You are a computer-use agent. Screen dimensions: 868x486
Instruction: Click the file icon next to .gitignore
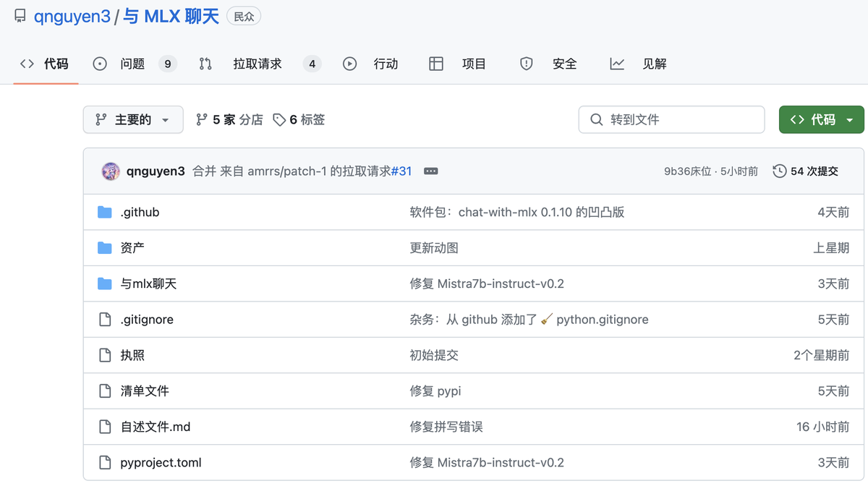[x=105, y=320]
